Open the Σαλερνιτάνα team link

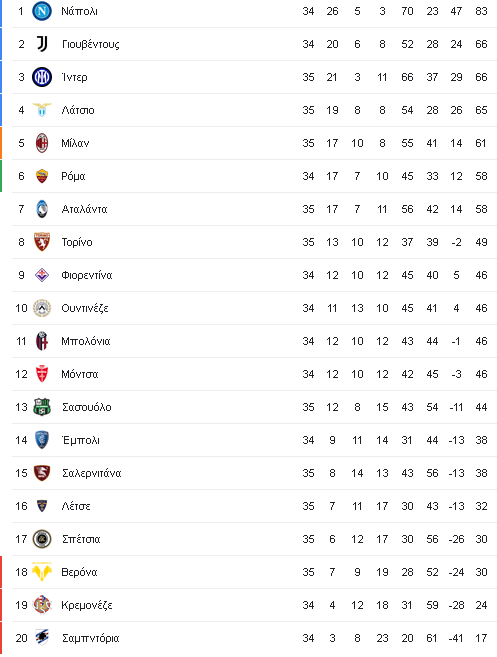pyautogui.click(x=91, y=473)
